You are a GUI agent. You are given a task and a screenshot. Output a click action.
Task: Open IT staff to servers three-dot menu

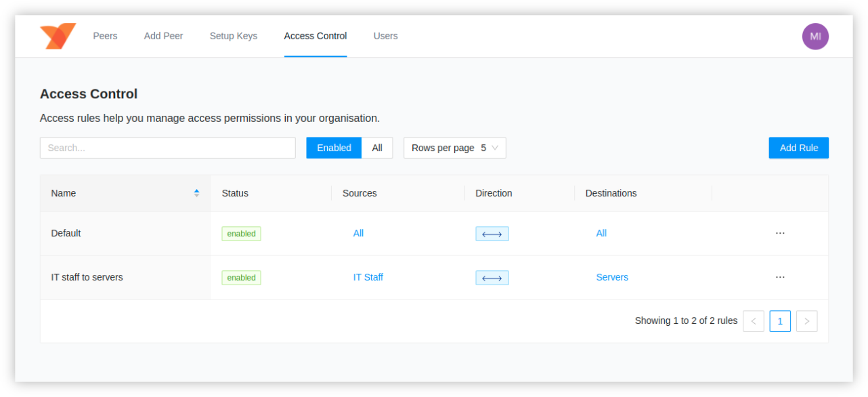tap(780, 277)
